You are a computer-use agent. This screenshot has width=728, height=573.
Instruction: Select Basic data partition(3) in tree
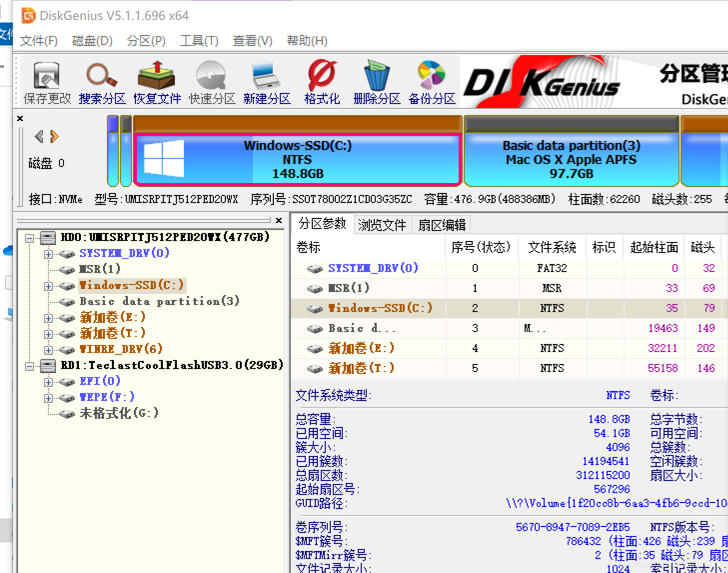coord(159,301)
